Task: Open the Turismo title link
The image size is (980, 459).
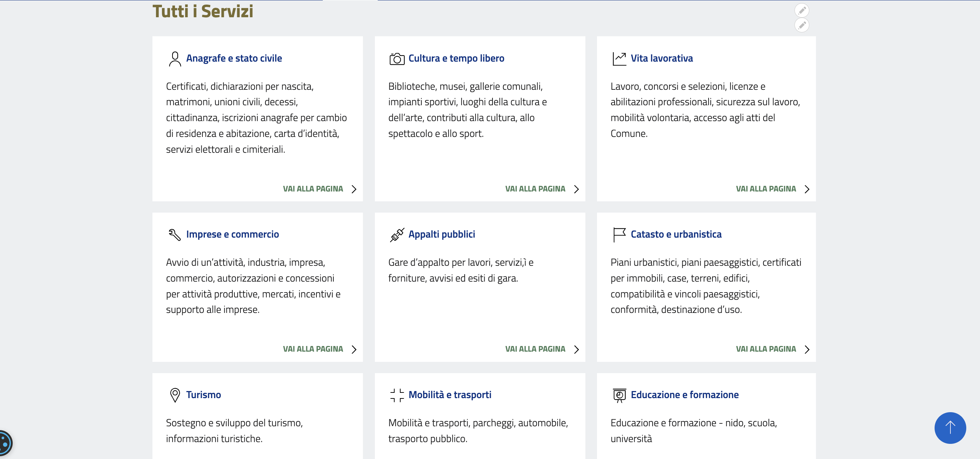Action: (x=203, y=395)
